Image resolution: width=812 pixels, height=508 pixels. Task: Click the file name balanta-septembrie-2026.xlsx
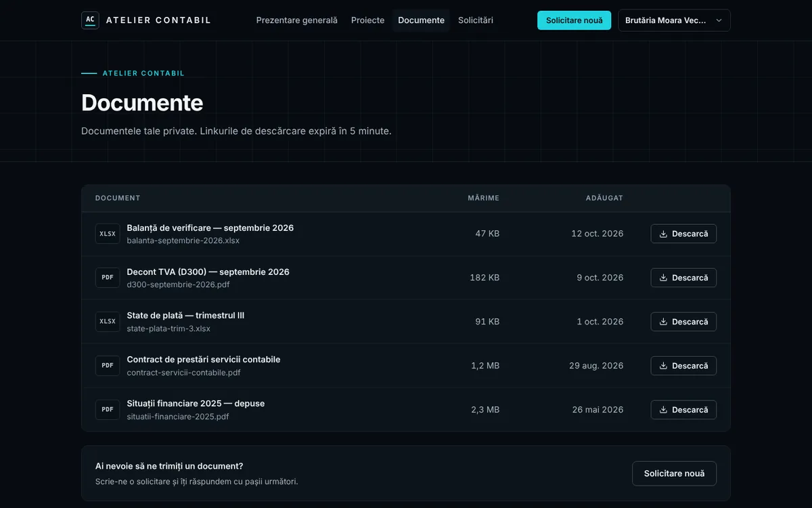point(183,240)
